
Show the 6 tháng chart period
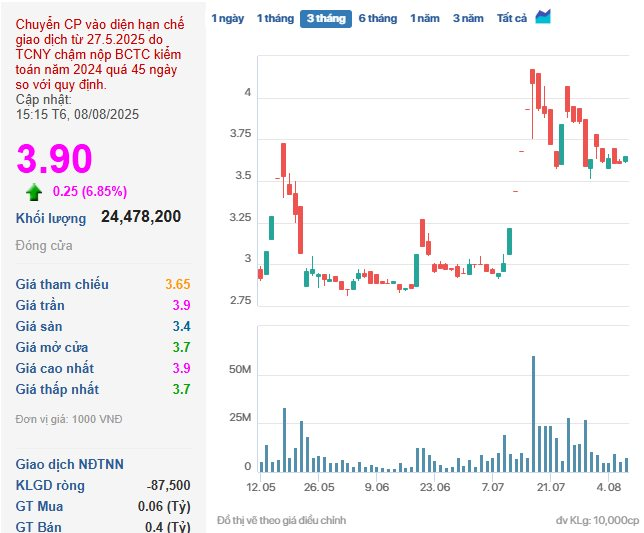click(377, 19)
